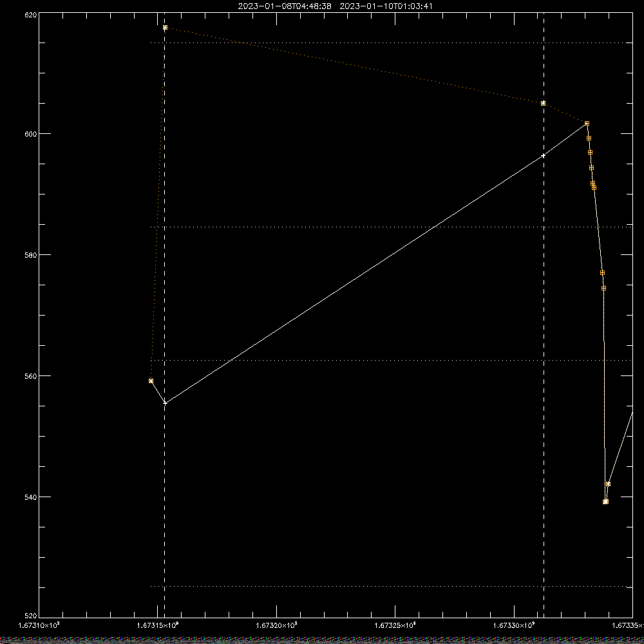This screenshot has height=644, width=644.
Task: Pick the leftmost orange marker near 559
Action: (151, 381)
